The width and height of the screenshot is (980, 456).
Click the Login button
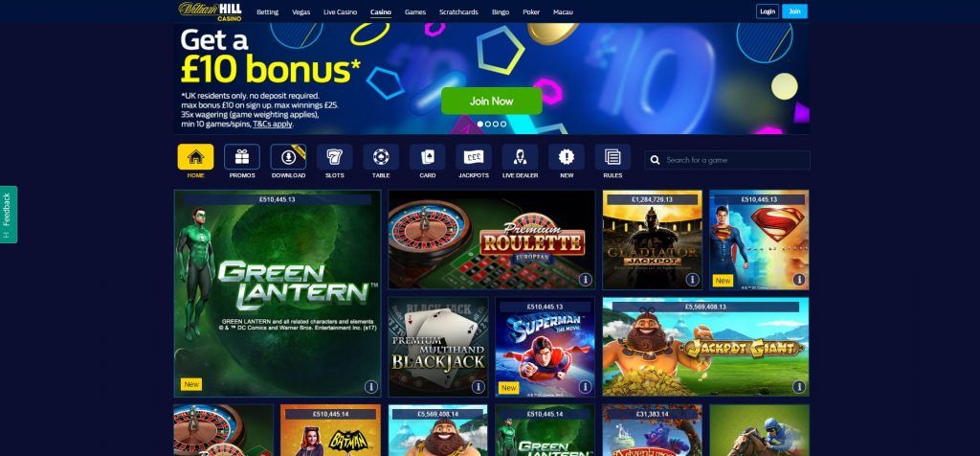[768, 11]
